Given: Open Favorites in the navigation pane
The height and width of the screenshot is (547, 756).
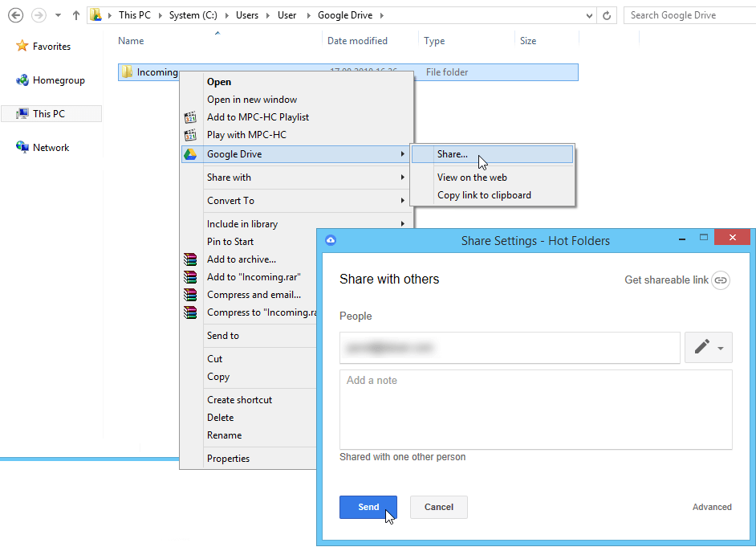Looking at the screenshot, I should tap(51, 47).
